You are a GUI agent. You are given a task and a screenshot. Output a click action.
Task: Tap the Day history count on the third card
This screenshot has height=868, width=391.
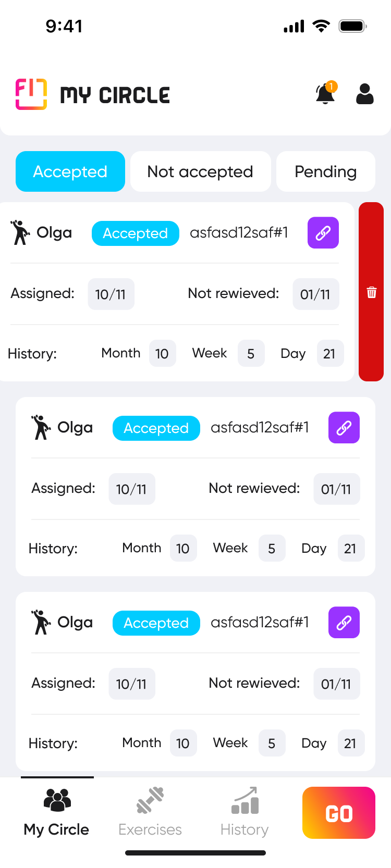click(350, 743)
